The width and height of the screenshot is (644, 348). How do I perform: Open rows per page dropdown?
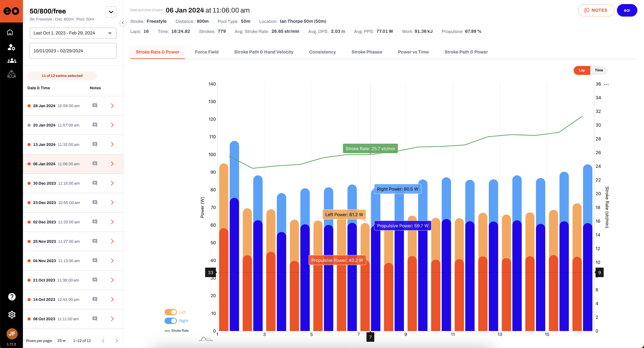(61, 341)
